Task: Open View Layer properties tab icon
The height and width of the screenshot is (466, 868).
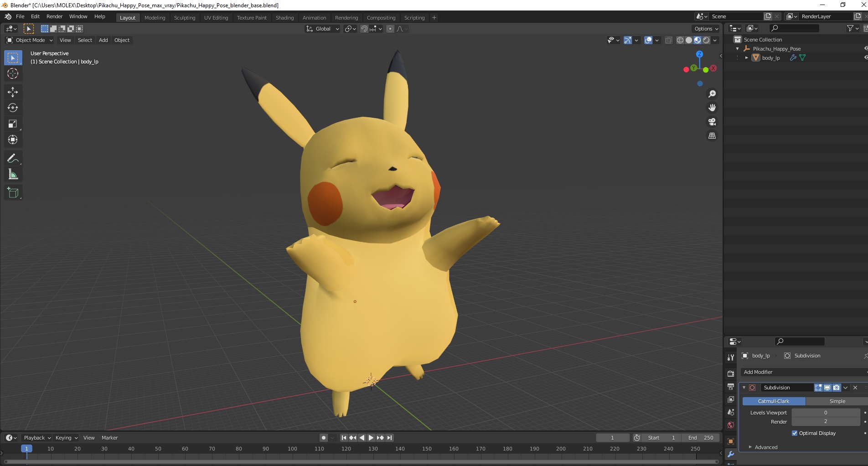Action: point(731,399)
